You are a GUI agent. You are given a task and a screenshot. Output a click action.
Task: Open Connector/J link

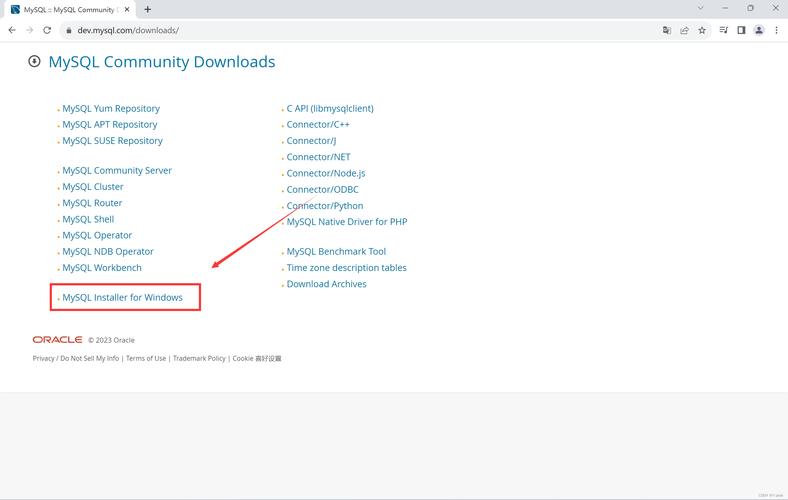click(x=312, y=141)
